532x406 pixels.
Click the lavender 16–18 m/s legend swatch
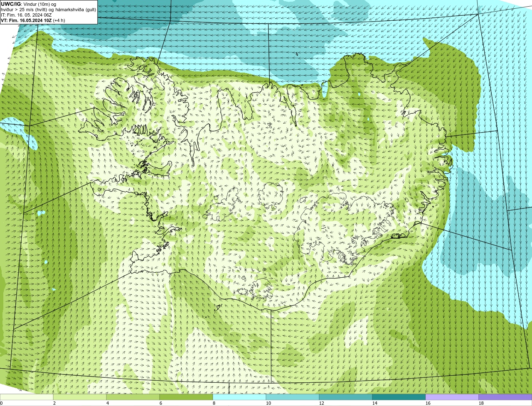coord(452,397)
